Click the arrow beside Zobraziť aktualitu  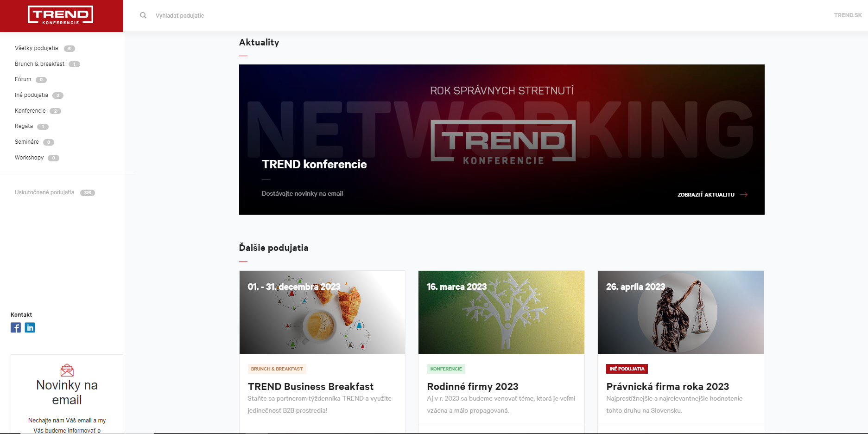click(x=744, y=195)
